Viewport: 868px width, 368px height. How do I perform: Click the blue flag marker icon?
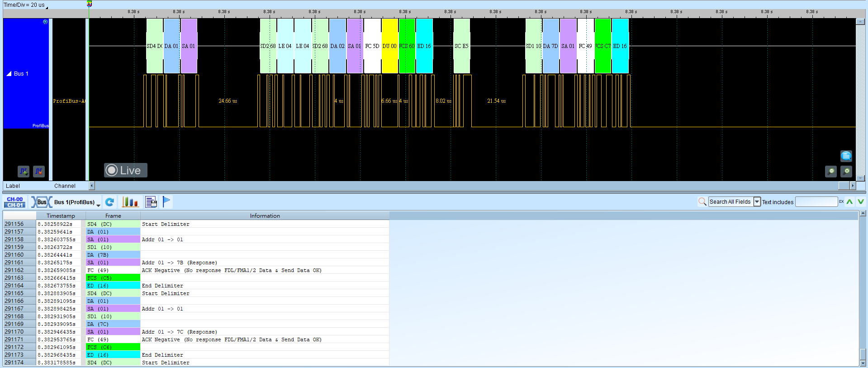click(166, 201)
